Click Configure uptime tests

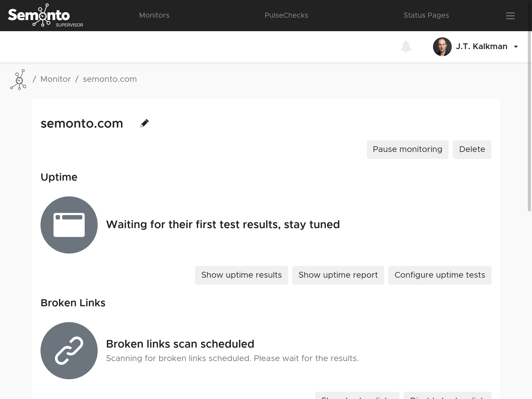[440, 275]
